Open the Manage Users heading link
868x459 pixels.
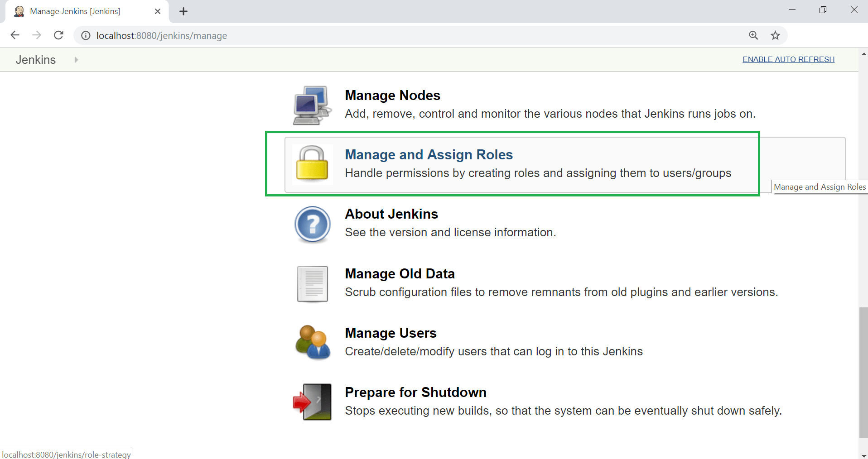pos(391,333)
